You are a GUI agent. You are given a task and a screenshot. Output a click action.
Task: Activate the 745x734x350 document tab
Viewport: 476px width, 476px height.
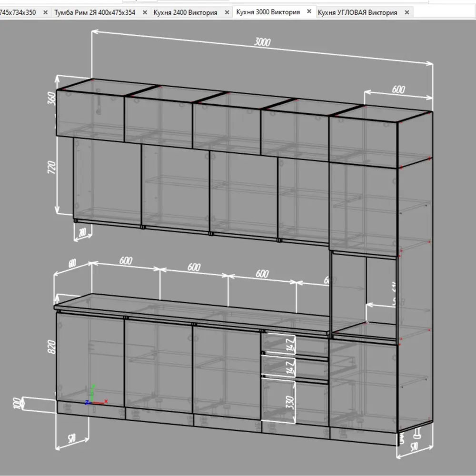(18, 12)
